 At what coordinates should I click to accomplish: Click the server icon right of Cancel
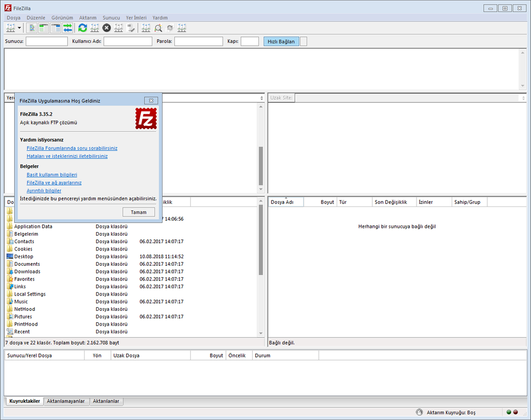coord(119,28)
